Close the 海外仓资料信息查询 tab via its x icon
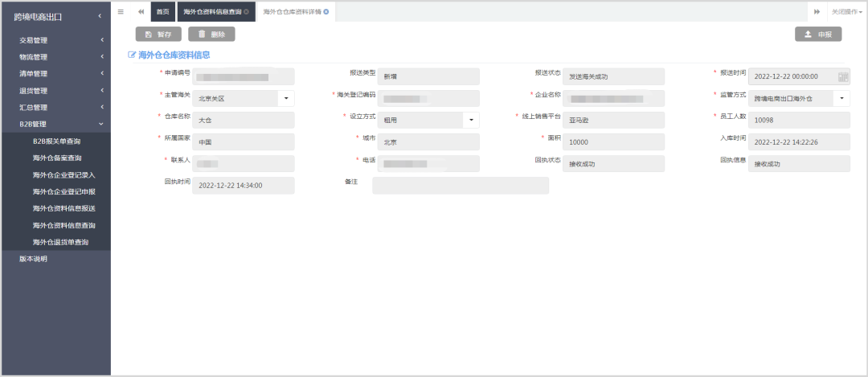Screen dimensions: 868x377 pyautogui.click(x=247, y=11)
